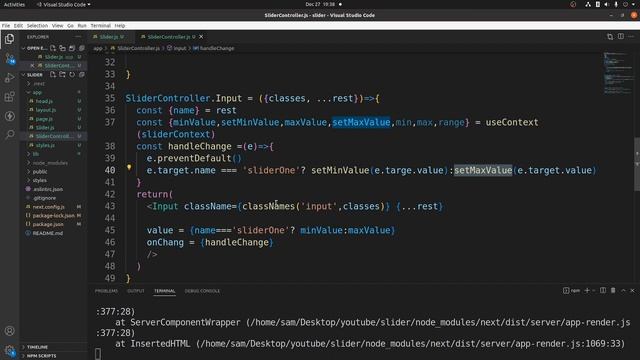The image size is (640, 360).
Task: Close the terminal panel
Action: click(633, 291)
